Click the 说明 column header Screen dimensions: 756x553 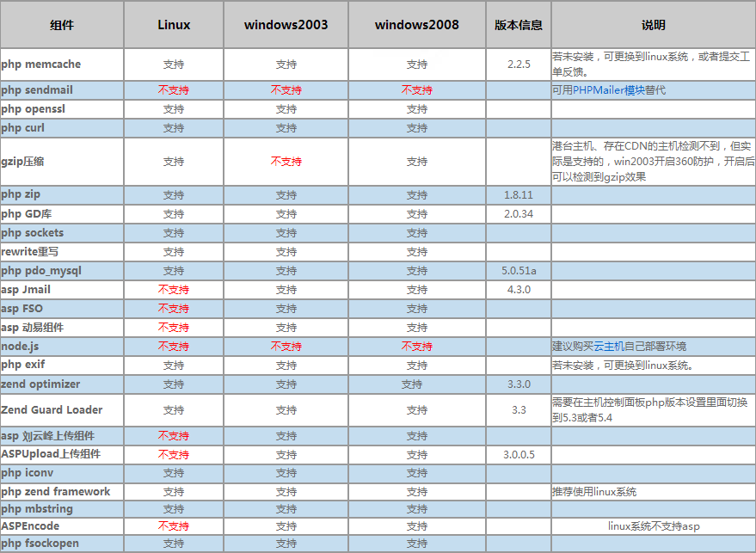point(654,25)
